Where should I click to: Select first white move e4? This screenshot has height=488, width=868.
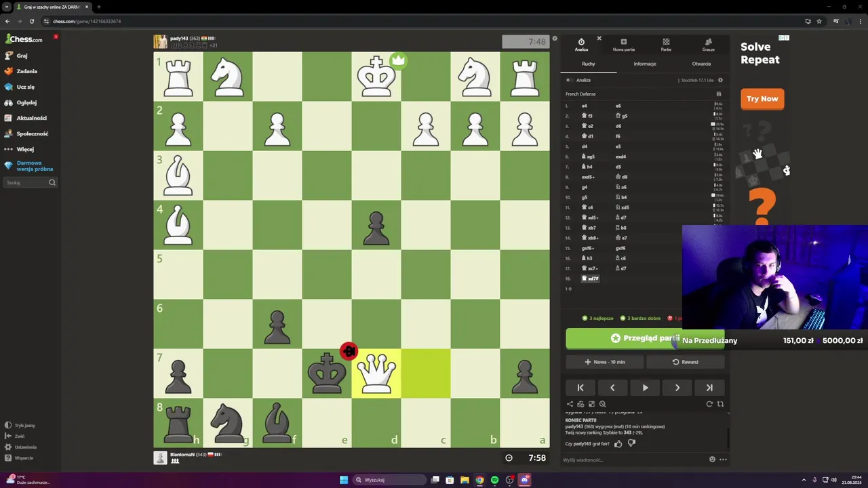point(585,106)
